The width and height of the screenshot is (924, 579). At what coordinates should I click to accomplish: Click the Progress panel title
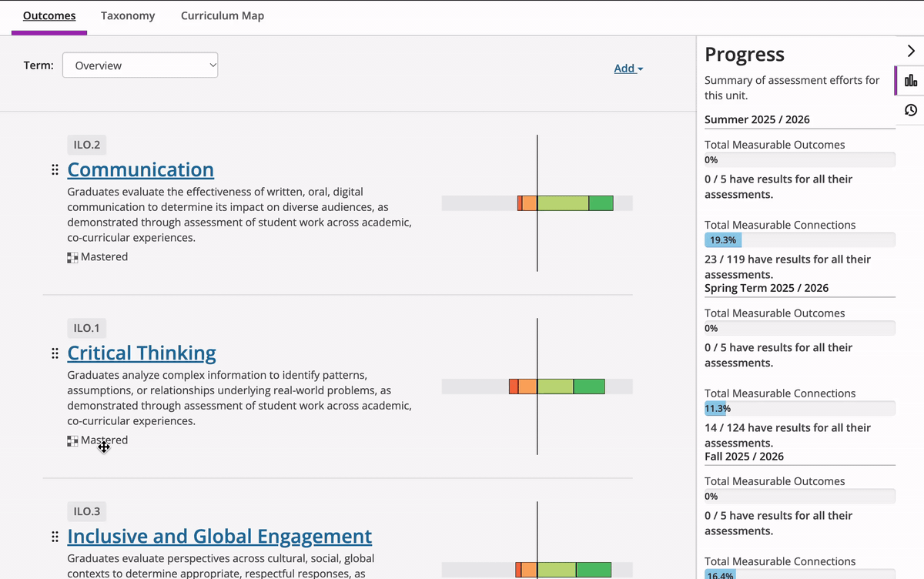tap(745, 54)
